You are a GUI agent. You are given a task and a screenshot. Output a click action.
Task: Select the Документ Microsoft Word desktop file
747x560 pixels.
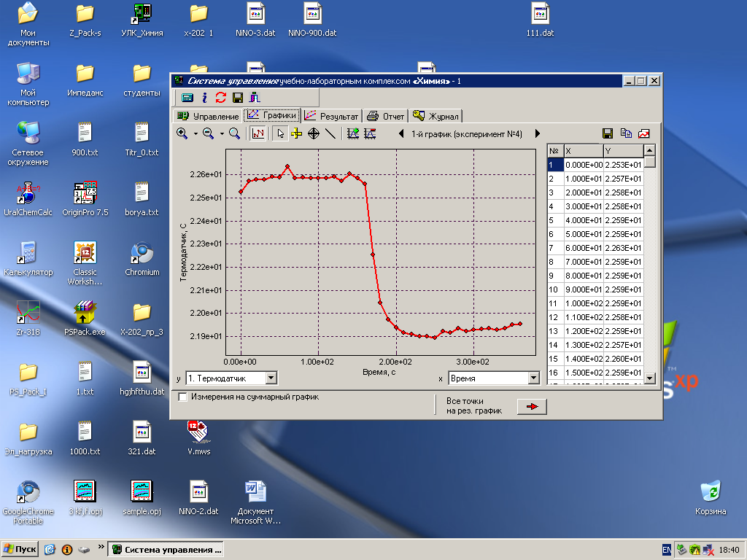tap(256, 502)
